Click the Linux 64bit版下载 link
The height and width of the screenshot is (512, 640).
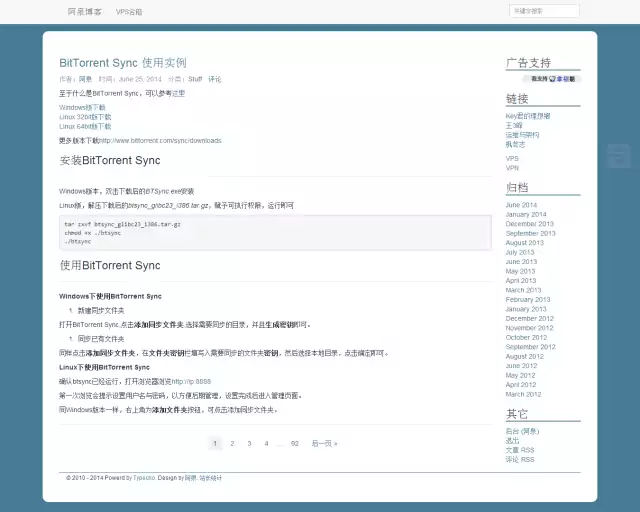click(x=85, y=127)
